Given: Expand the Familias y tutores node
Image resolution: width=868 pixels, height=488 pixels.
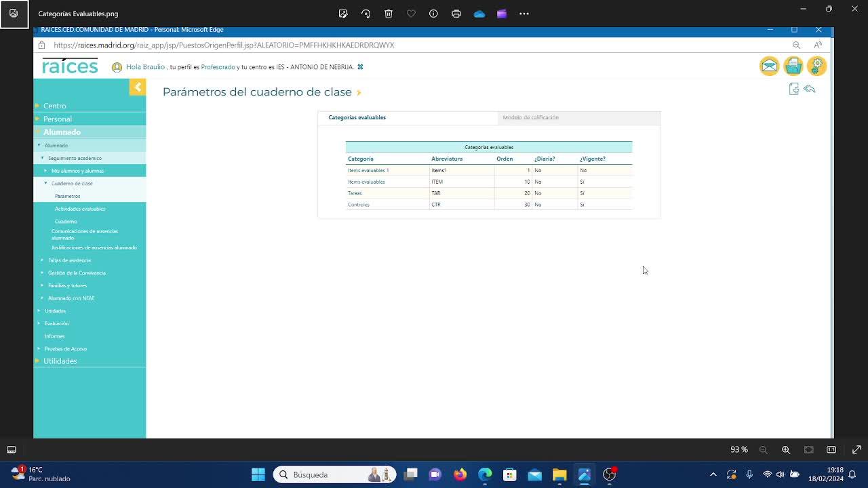Looking at the screenshot, I should pyautogui.click(x=42, y=285).
